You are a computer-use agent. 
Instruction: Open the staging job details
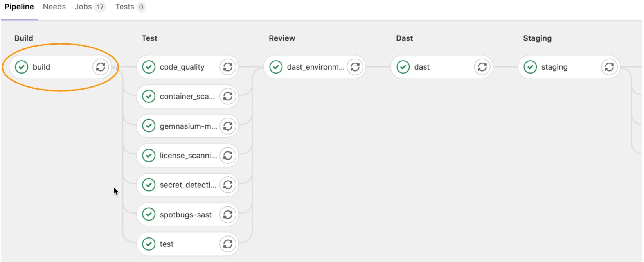554,67
